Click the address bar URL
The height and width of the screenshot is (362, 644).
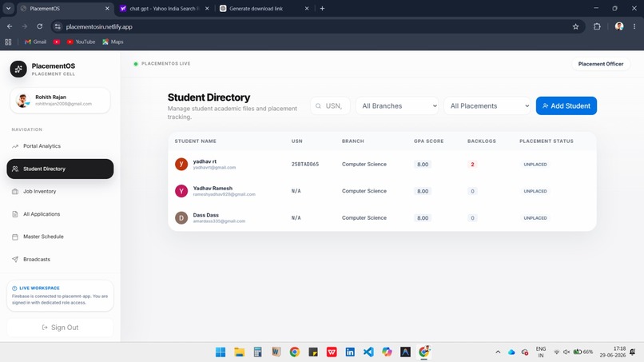pos(99,26)
